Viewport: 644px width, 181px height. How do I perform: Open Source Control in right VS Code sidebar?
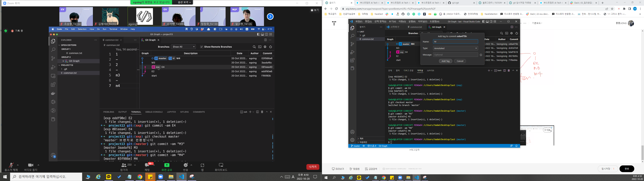point(352,44)
